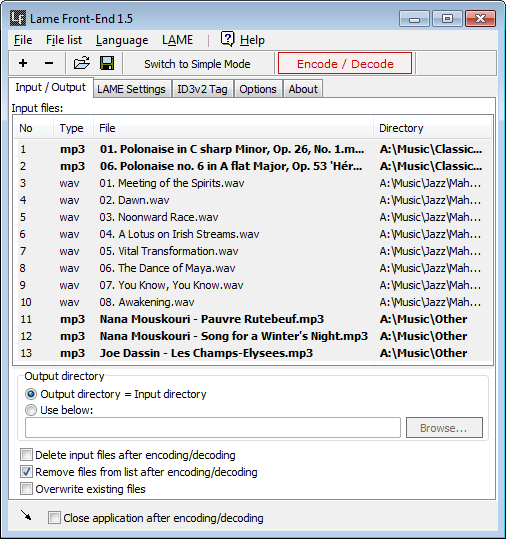Select 04. A Lotus on Irish Streams.wav row
This screenshot has width=506, height=539.
pyautogui.click(x=253, y=234)
